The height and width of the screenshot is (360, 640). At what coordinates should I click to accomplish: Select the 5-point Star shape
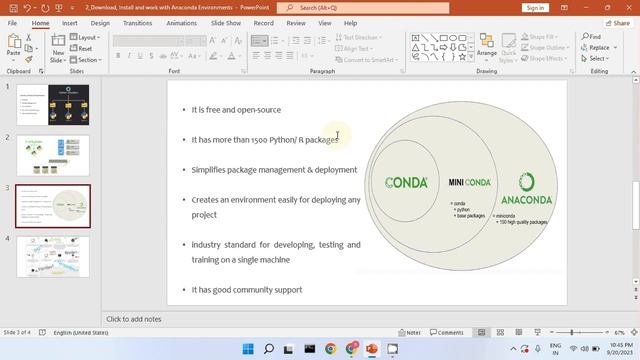point(462,57)
